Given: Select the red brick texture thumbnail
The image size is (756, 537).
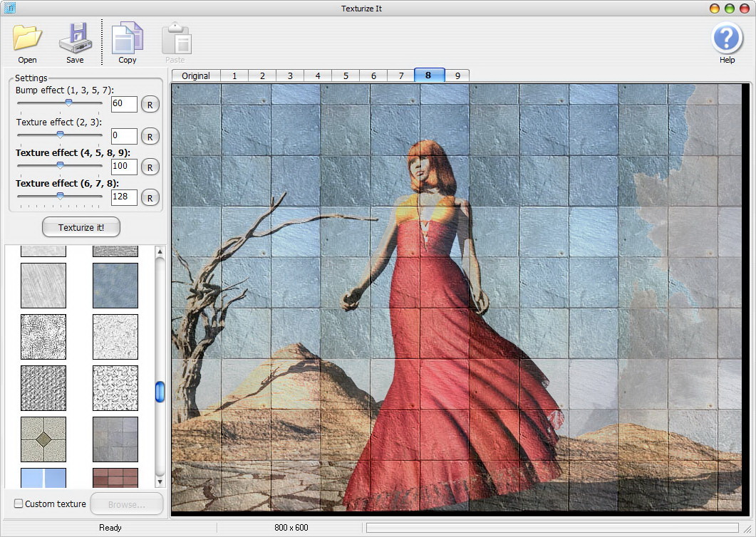Looking at the screenshot, I should click(115, 478).
